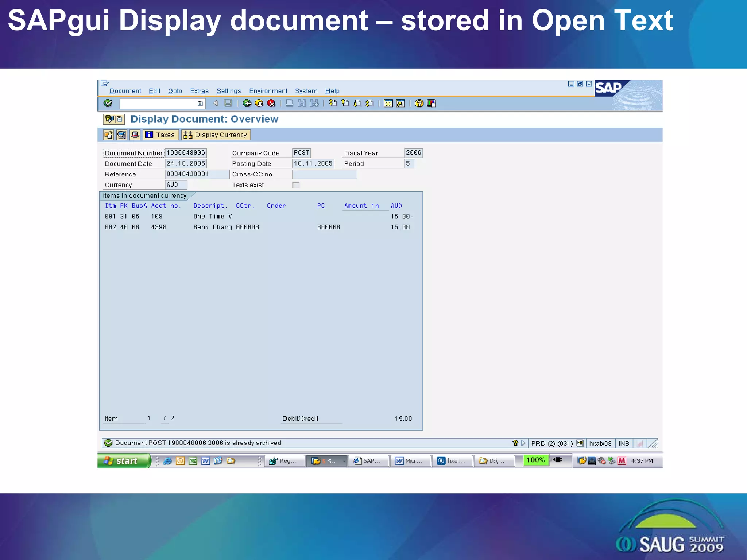Viewport: 747px width, 560px height.
Task: Click the yellow Exit up-arrow icon
Action: (x=259, y=103)
